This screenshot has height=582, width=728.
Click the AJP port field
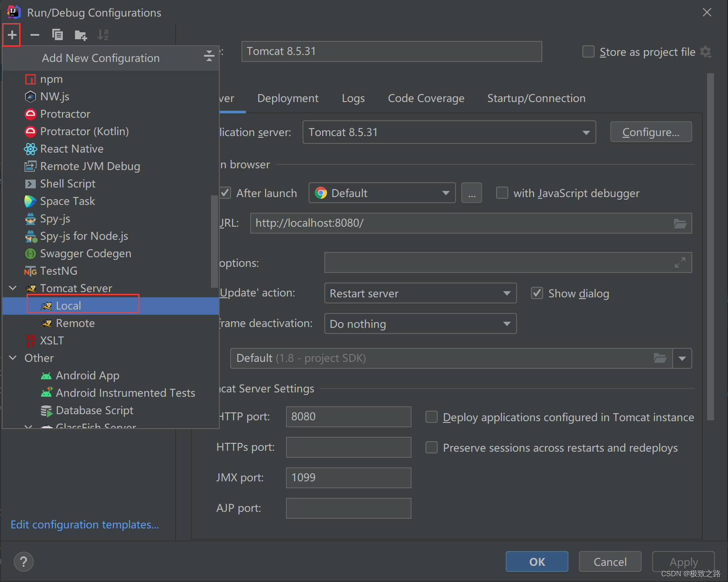click(x=348, y=508)
